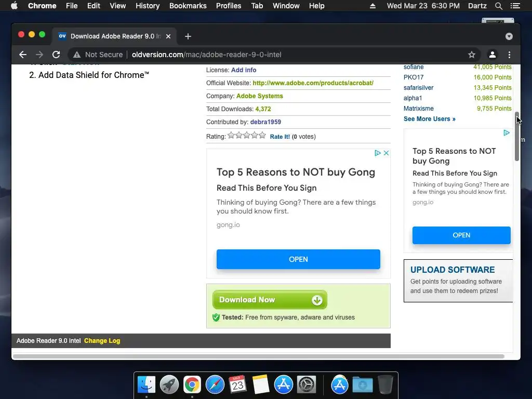
Task: Click the gong.io text in center ad
Action: 228,224
